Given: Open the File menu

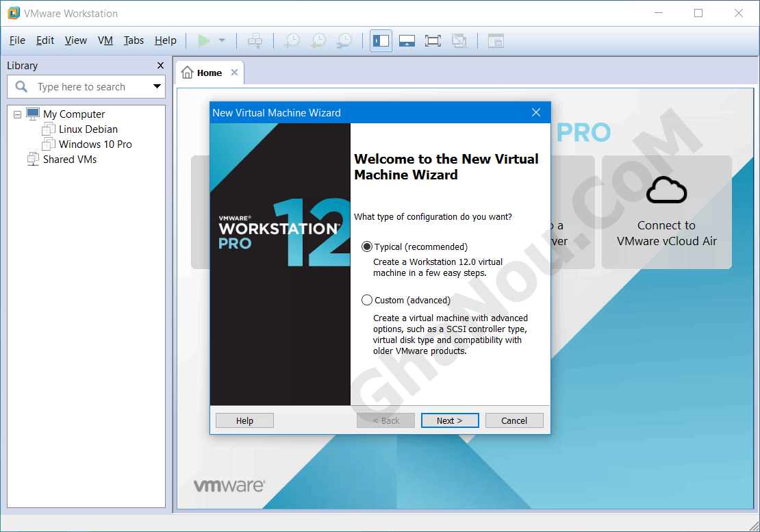Looking at the screenshot, I should tap(17, 40).
